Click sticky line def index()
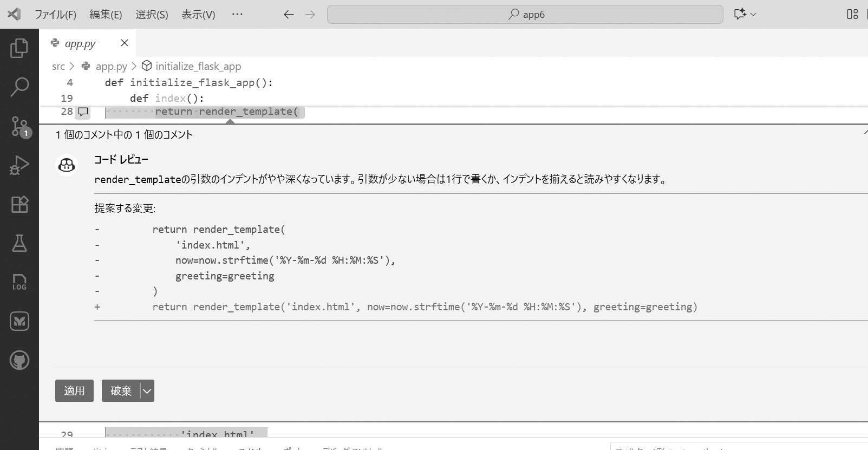The height and width of the screenshot is (450, 868). 167,98
